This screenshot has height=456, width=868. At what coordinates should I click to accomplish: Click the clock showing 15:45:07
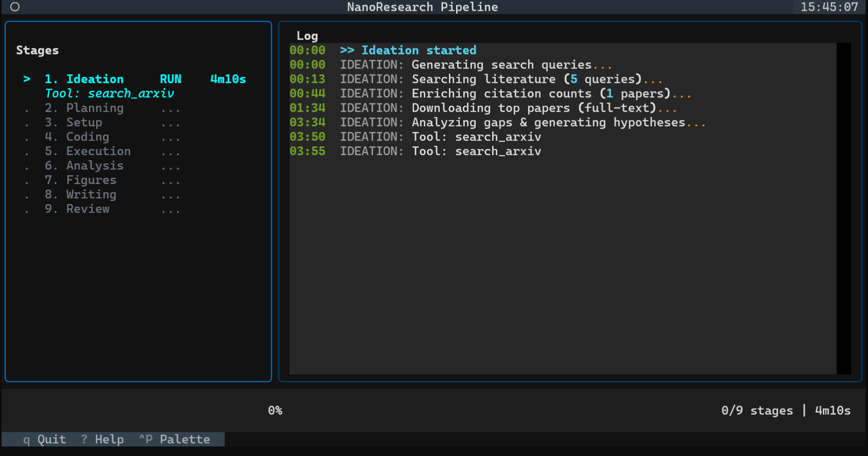[829, 7]
